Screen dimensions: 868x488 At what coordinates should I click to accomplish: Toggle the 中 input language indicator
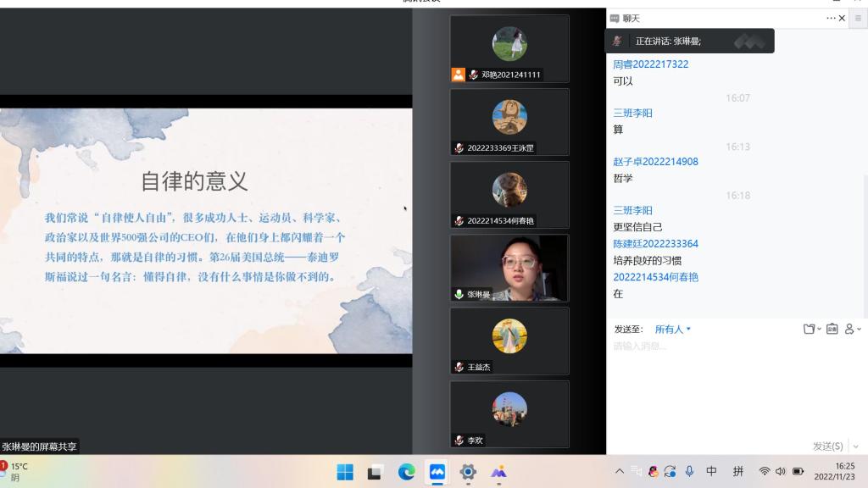(x=711, y=472)
